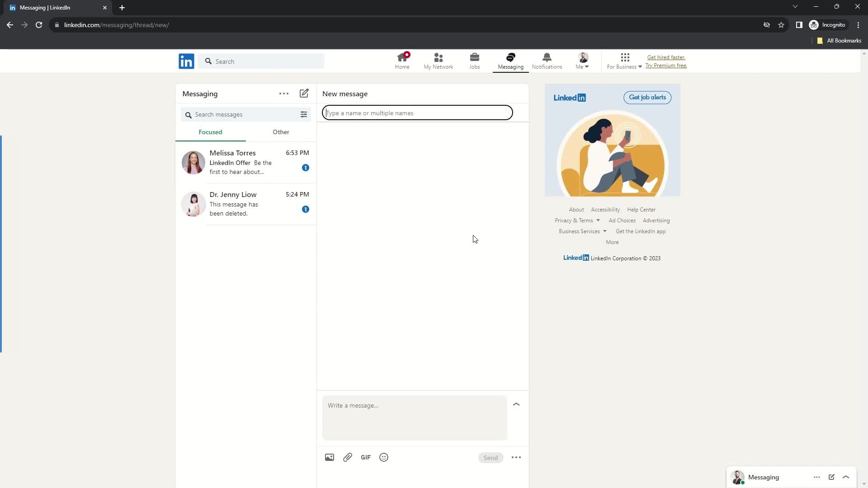Viewport: 868px width, 488px height.
Task: Click the Send button in compose
Action: [x=491, y=457]
